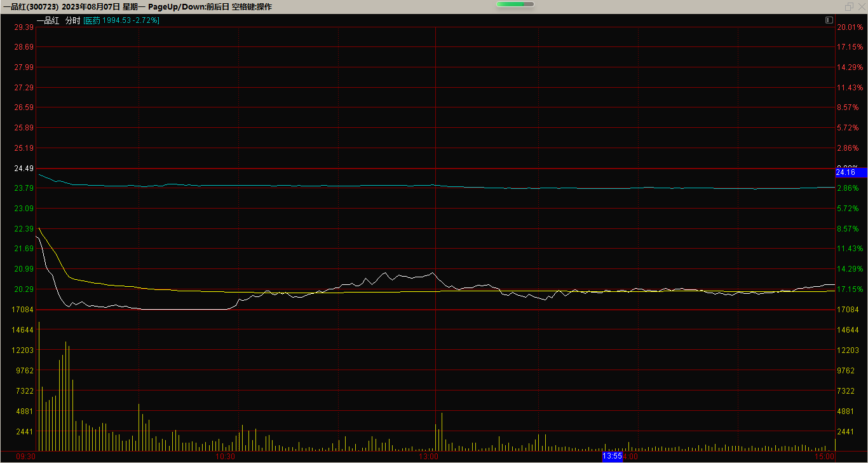Click the 空格键:操作 hint text

pos(252,6)
